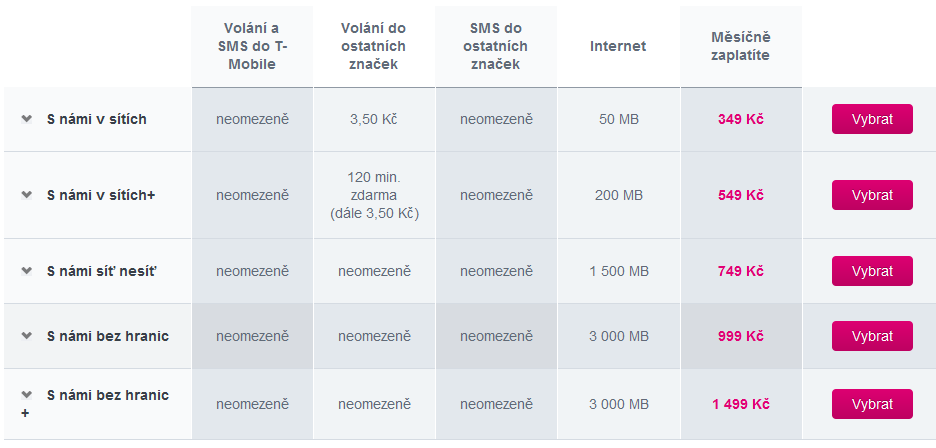This screenshot has width=936, height=448.
Task: Choose Vybrat for the 749 Kč plan
Action: pyautogui.click(x=872, y=271)
